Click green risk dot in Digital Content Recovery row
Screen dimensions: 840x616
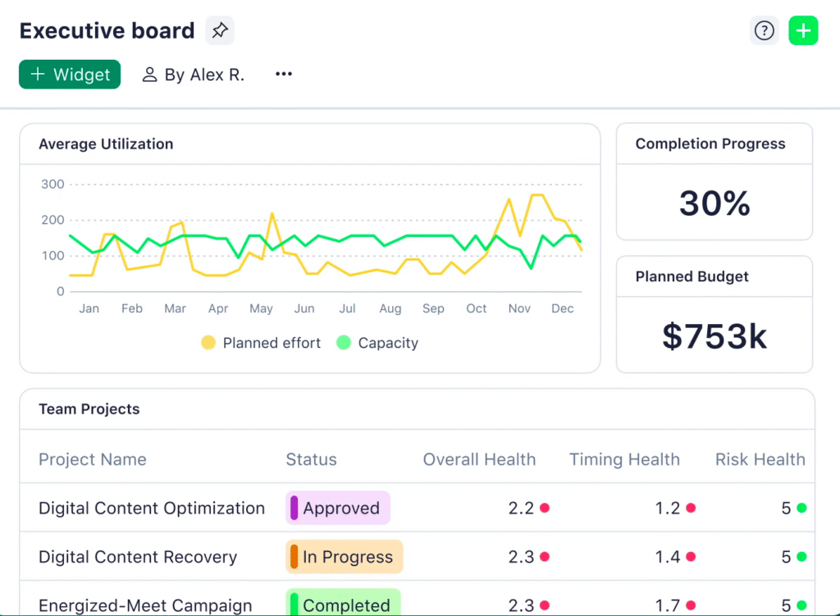pyautogui.click(x=801, y=557)
